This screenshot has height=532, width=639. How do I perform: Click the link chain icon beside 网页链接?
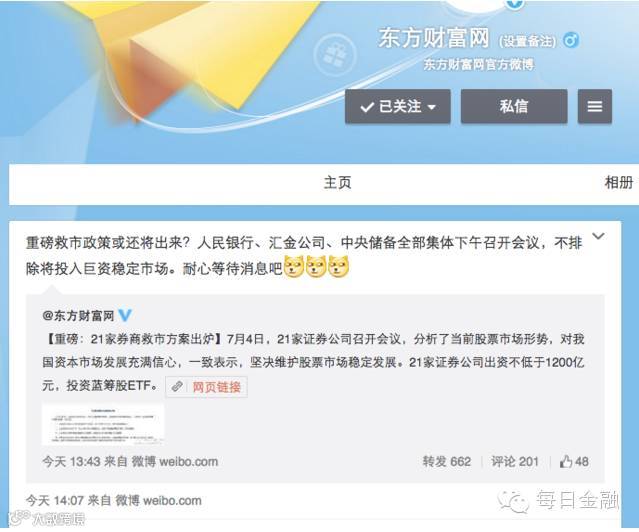tap(177, 386)
